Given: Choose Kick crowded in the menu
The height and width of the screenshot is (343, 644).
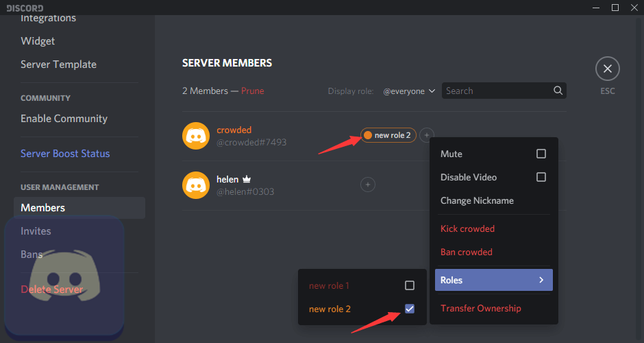Looking at the screenshot, I should (x=467, y=228).
